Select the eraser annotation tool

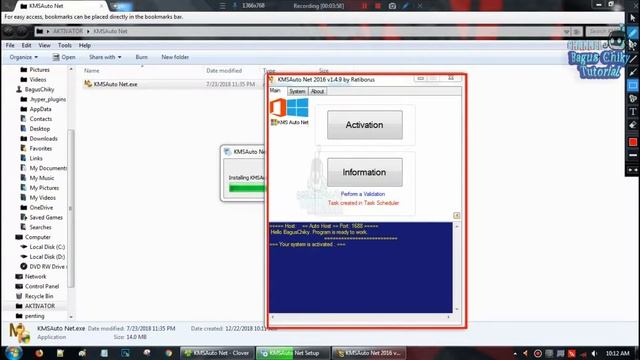(x=633, y=125)
